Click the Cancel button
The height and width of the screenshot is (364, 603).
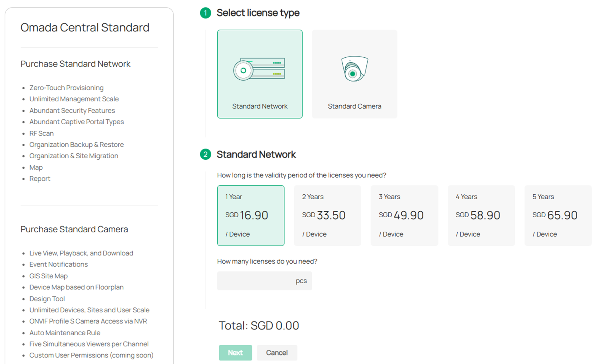[277, 352]
